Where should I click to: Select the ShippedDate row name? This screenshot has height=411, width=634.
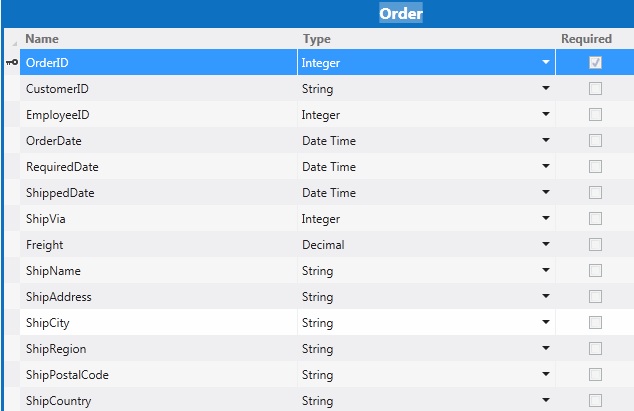coord(61,193)
